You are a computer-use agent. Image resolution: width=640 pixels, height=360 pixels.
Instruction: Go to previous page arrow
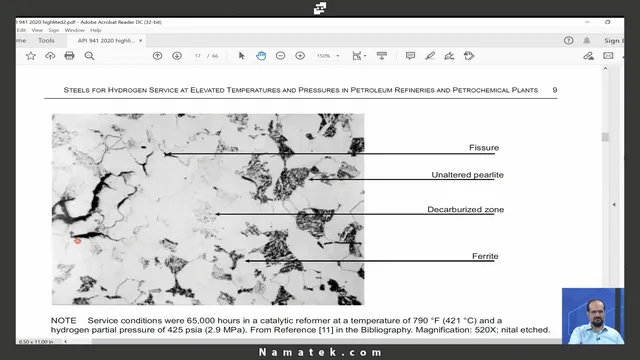tap(157, 56)
